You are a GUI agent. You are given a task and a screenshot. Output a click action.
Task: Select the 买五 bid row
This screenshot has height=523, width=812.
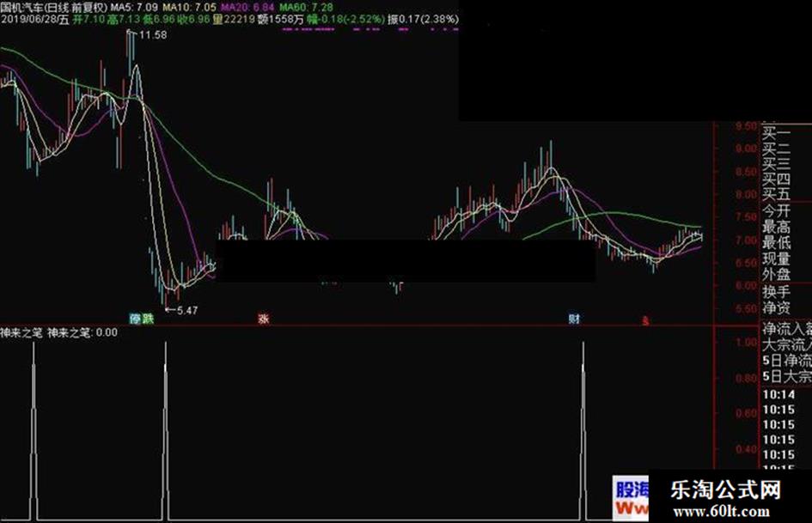776,194
